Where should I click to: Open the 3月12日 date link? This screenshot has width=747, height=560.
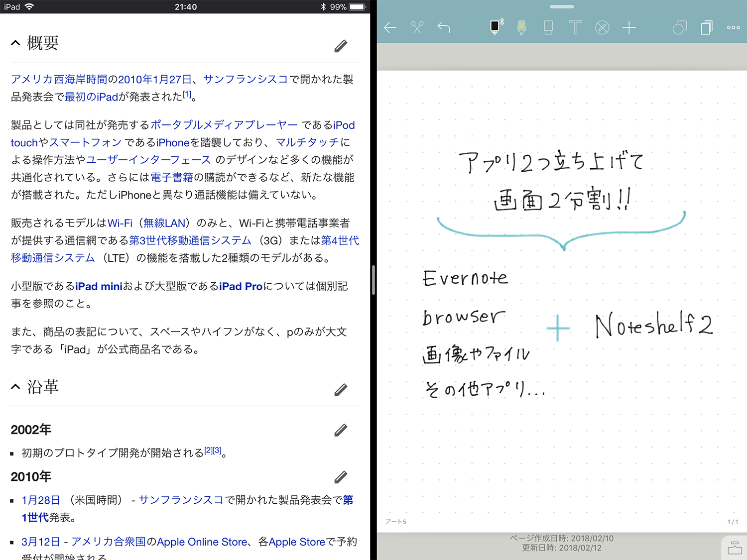click(x=41, y=542)
